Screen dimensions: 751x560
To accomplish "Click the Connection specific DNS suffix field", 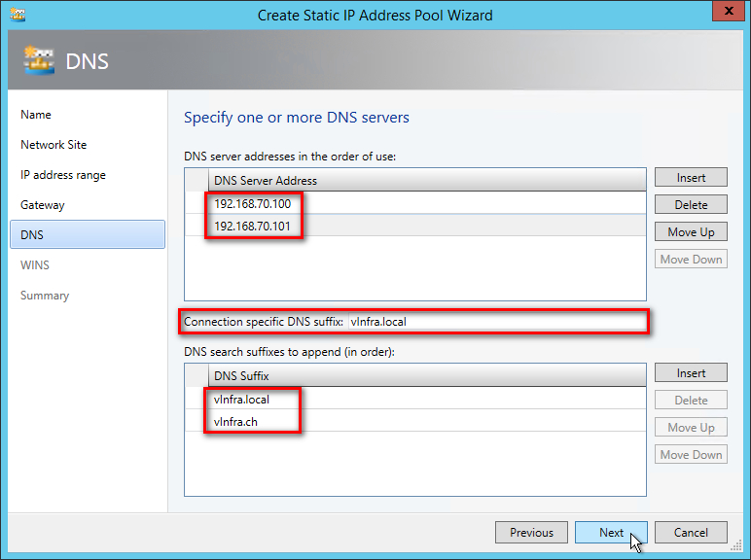I will pyautogui.click(x=496, y=322).
